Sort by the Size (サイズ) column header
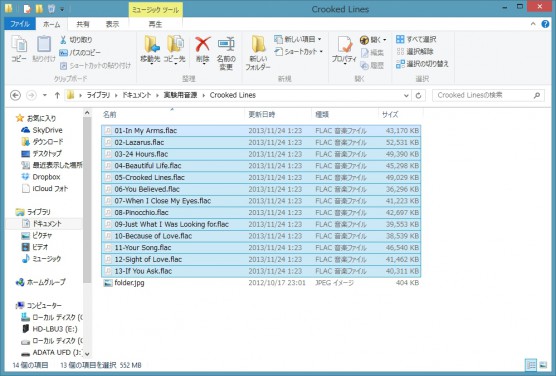556x376 pixels. click(x=400, y=115)
